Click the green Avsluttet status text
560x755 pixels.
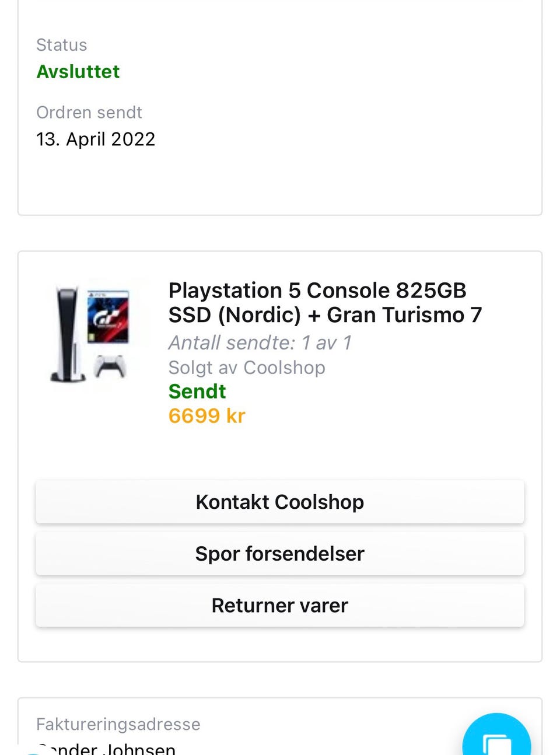click(78, 72)
